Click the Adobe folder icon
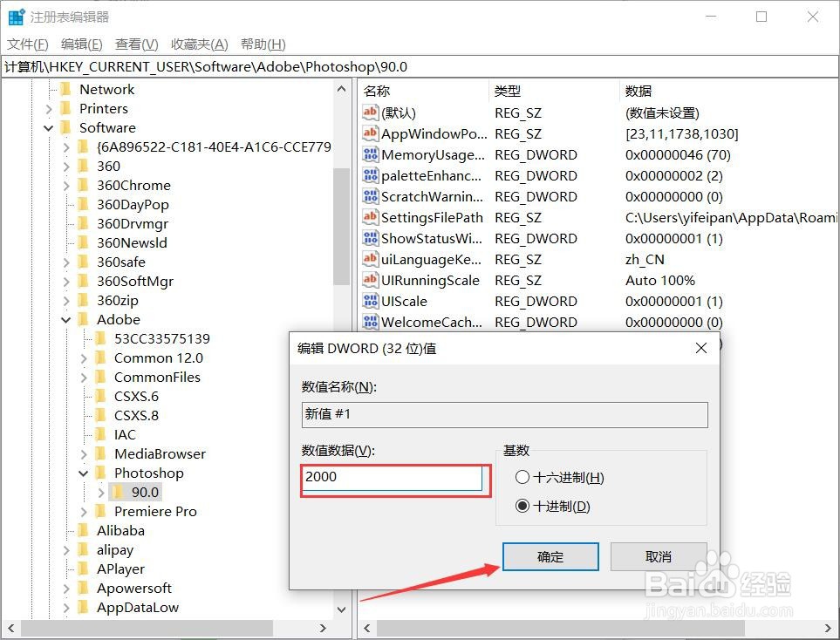 [x=83, y=320]
